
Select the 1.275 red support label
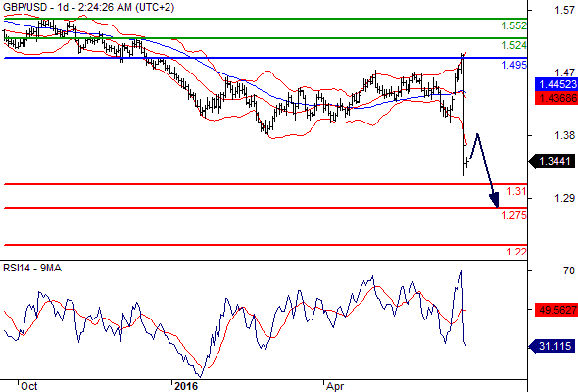(514, 215)
